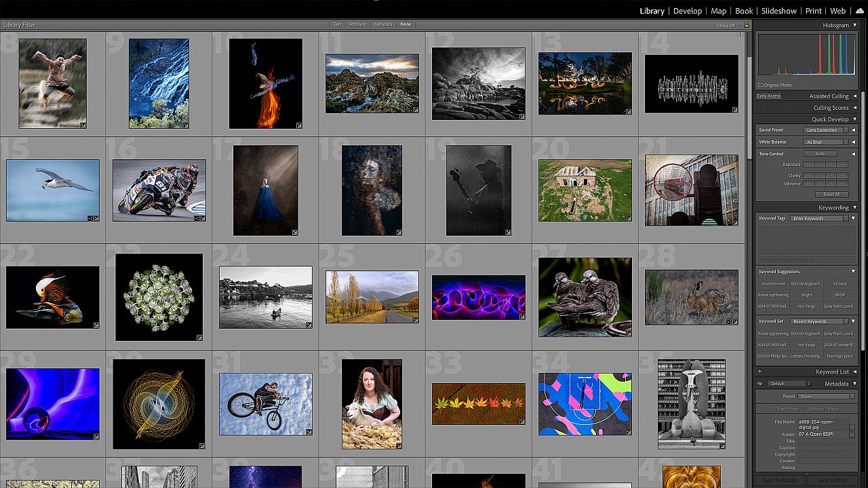Switch to the Slideshow module
The image size is (868, 488).
click(x=778, y=11)
